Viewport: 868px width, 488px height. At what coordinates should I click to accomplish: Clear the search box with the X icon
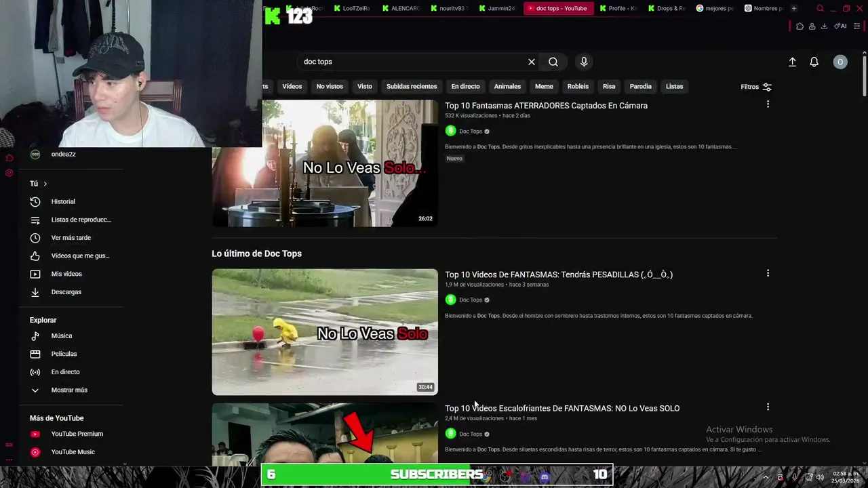click(532, 62)
